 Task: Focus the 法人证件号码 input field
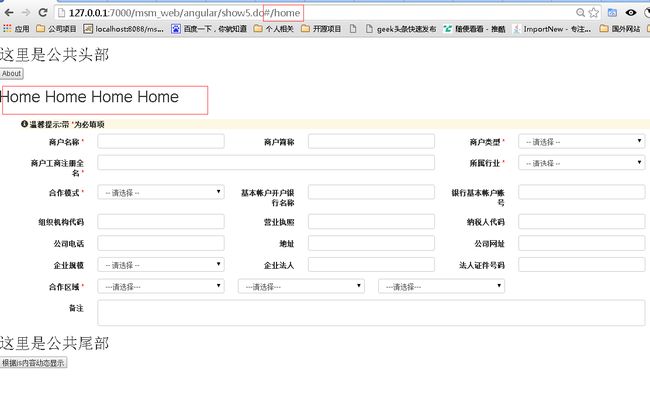coord(582,264)
